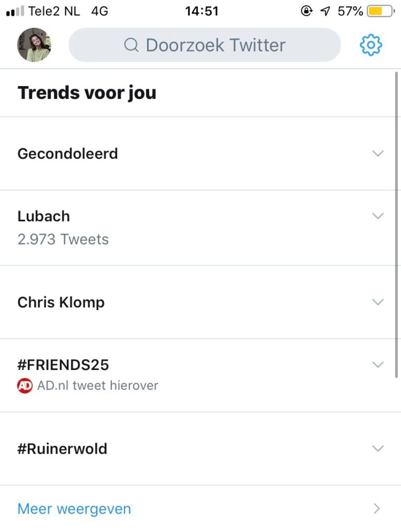
Task: Click the arrow next to Meer weergeven
Action: pyautogui.click(x=376, y=509)
